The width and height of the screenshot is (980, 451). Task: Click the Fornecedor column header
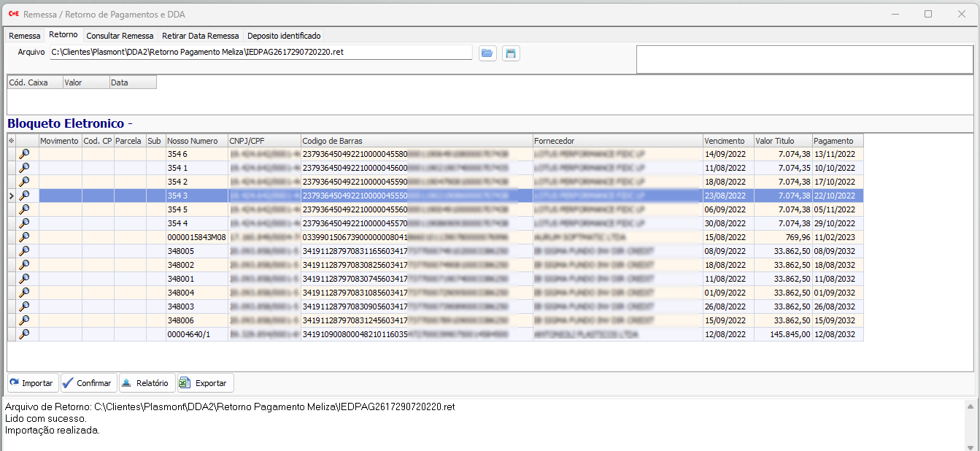coord(617,141)
